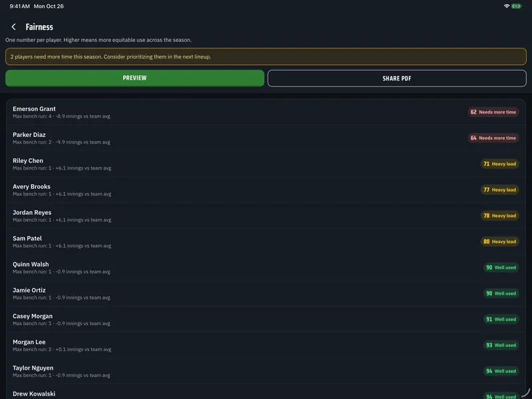Select Taylor Nguyen player name

pos(33,368)
